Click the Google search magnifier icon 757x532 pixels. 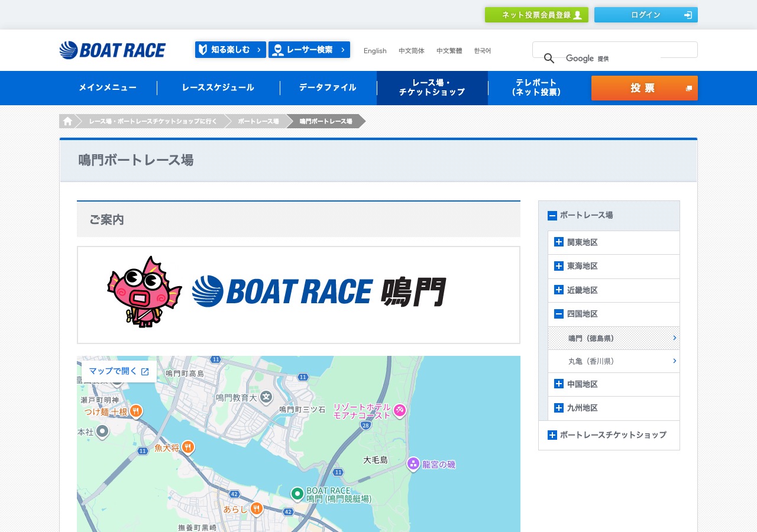[x=549, y=59]
